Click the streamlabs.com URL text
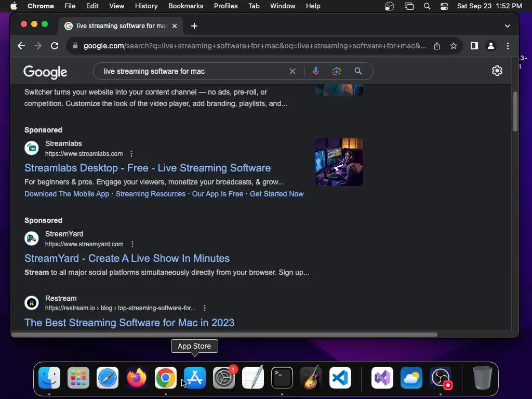This screenshot has width=532, height=399. click(x=84, y=154)
